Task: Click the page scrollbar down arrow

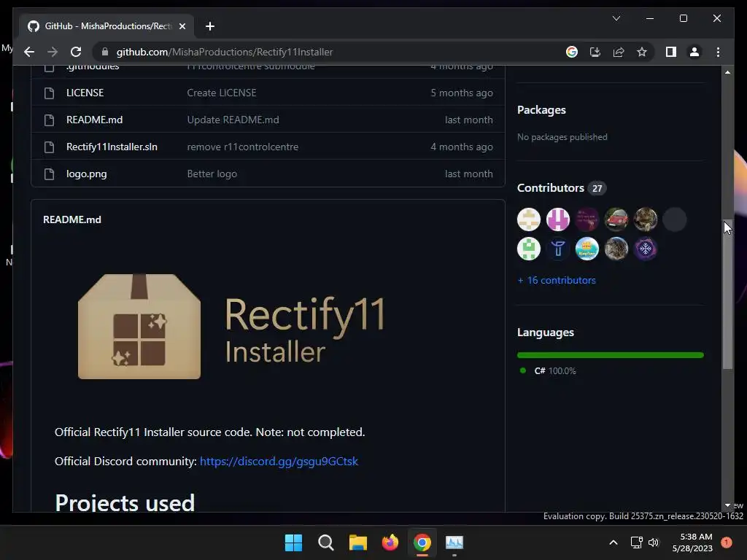Action: 727,505
